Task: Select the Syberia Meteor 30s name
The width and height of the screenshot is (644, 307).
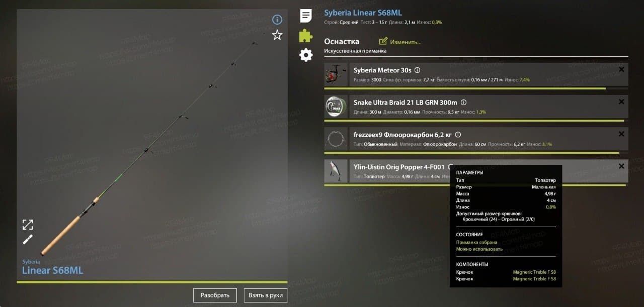Action: pos(382,71)
